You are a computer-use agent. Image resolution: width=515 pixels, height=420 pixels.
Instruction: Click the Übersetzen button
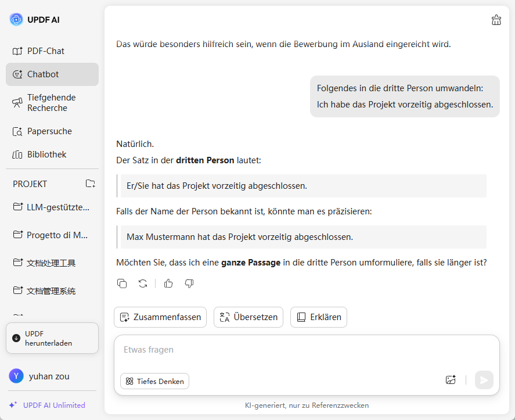tap(249, 317)
